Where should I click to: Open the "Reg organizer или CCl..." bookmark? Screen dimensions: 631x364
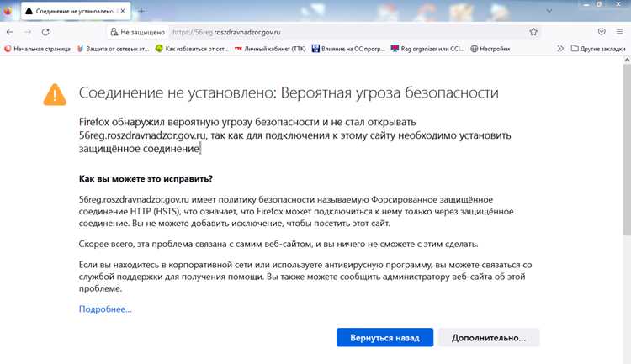[427, 49]
